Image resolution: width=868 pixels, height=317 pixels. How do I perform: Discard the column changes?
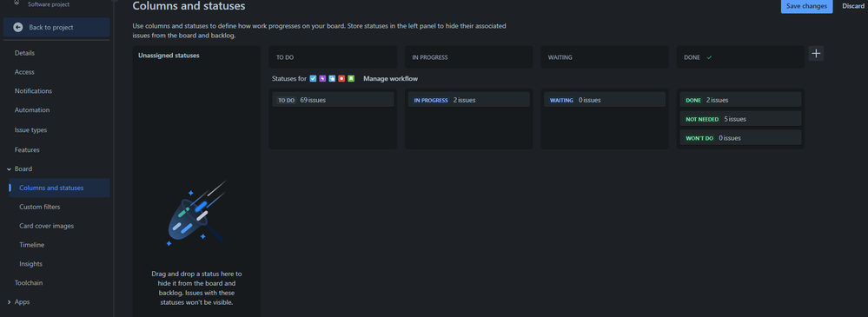coord(853,6)
